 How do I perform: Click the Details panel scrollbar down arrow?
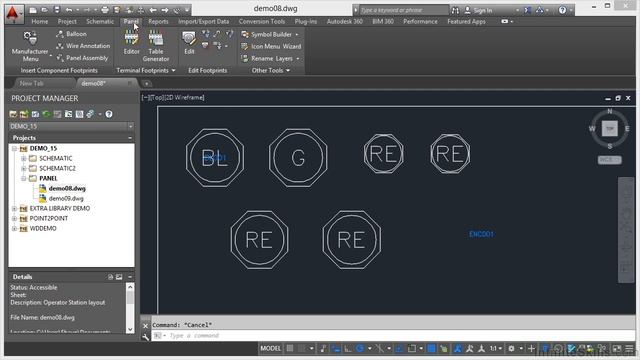(130, 329)
